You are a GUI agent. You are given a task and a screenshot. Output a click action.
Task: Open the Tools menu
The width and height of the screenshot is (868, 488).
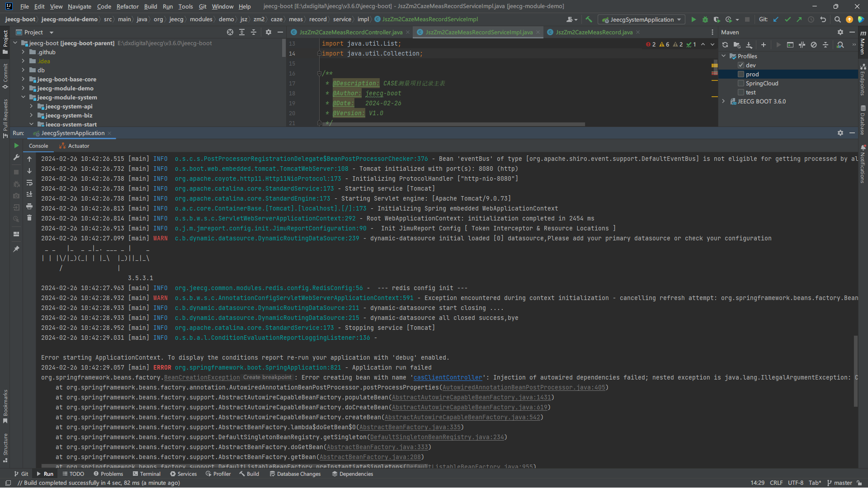click(x=185, y=6)
